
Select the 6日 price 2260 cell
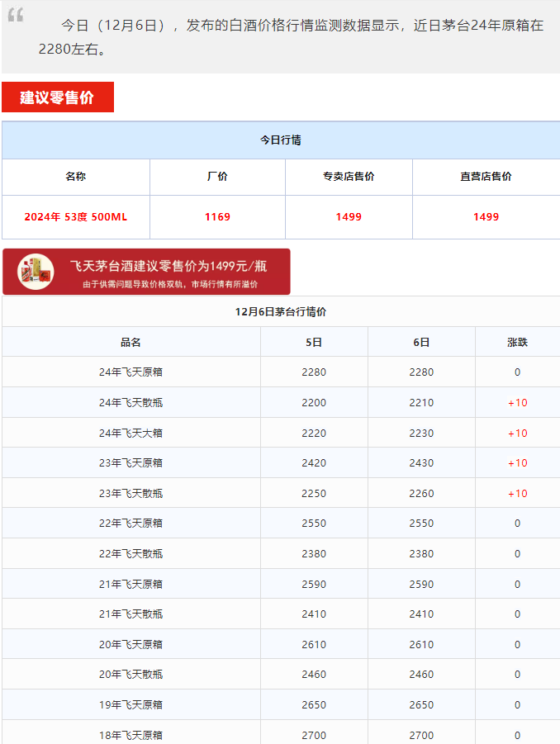tap(421, 494)
